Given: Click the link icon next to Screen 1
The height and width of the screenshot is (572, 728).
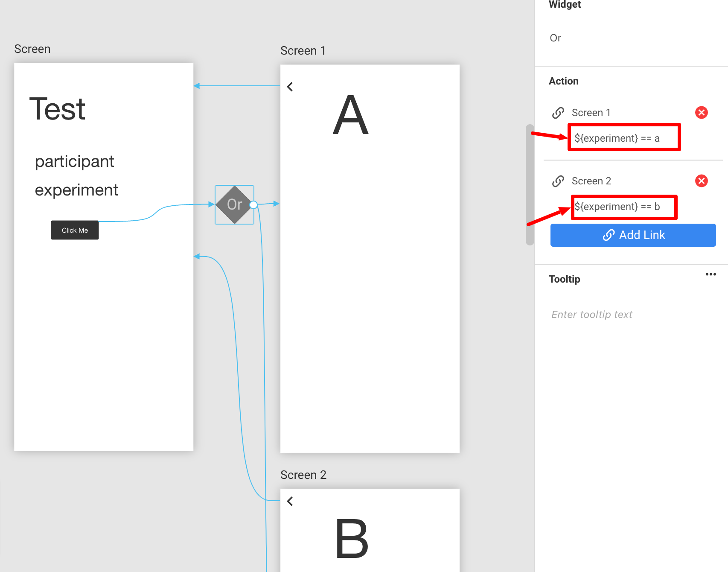Looking at the screenshot, I should 558,113.
